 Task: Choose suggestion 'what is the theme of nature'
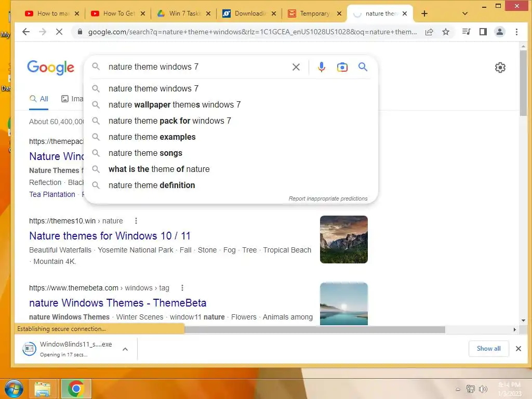click(231, 169)
